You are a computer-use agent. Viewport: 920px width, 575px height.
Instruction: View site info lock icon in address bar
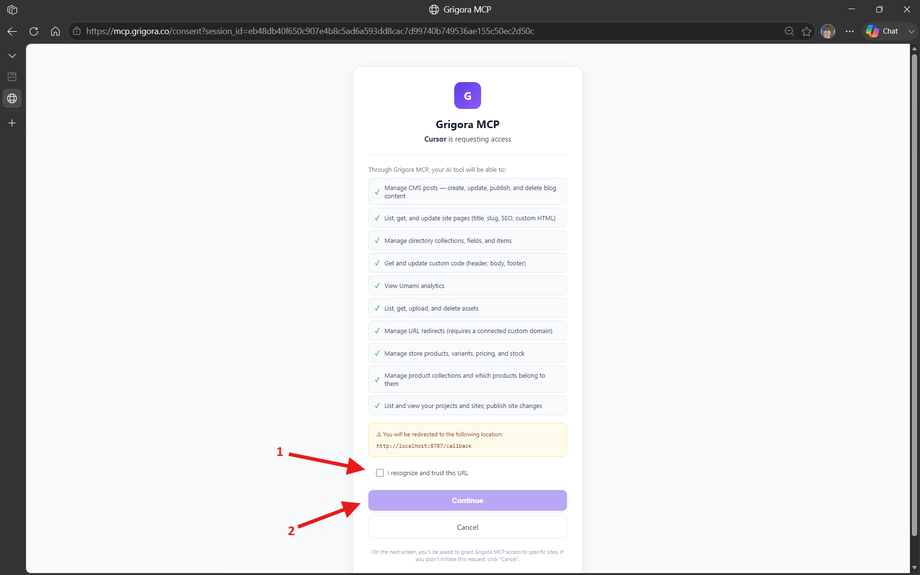tap(77, 31)
